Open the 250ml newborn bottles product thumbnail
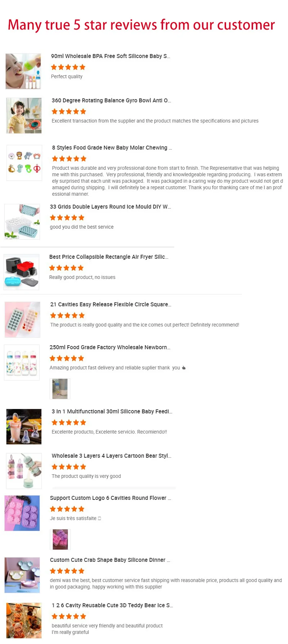 (22, 363)
